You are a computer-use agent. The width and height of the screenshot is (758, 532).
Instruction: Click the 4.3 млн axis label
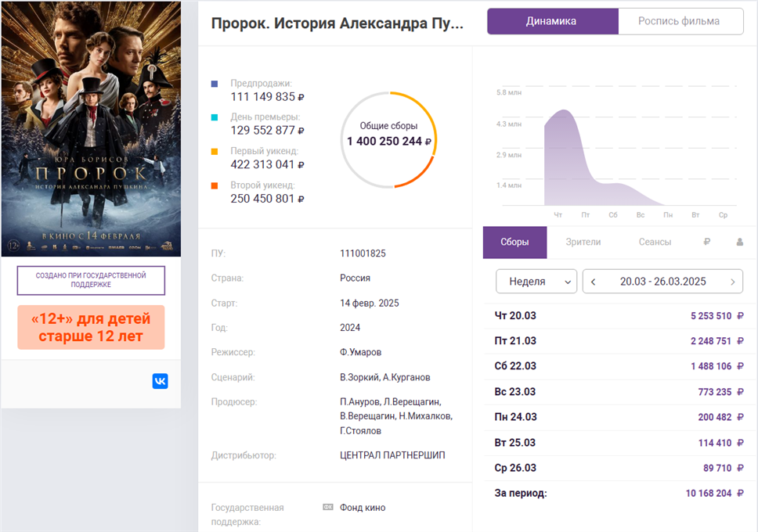pos(509,124)
